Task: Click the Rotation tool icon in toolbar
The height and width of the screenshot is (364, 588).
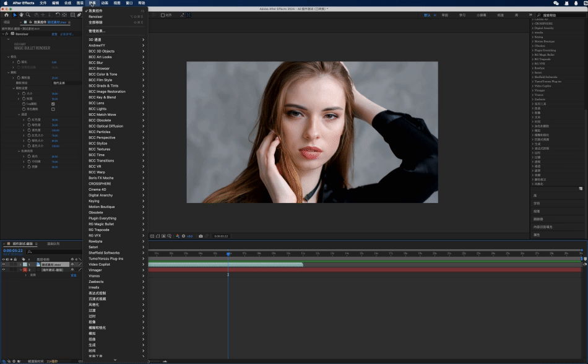Action: click(x=58, y=15)
